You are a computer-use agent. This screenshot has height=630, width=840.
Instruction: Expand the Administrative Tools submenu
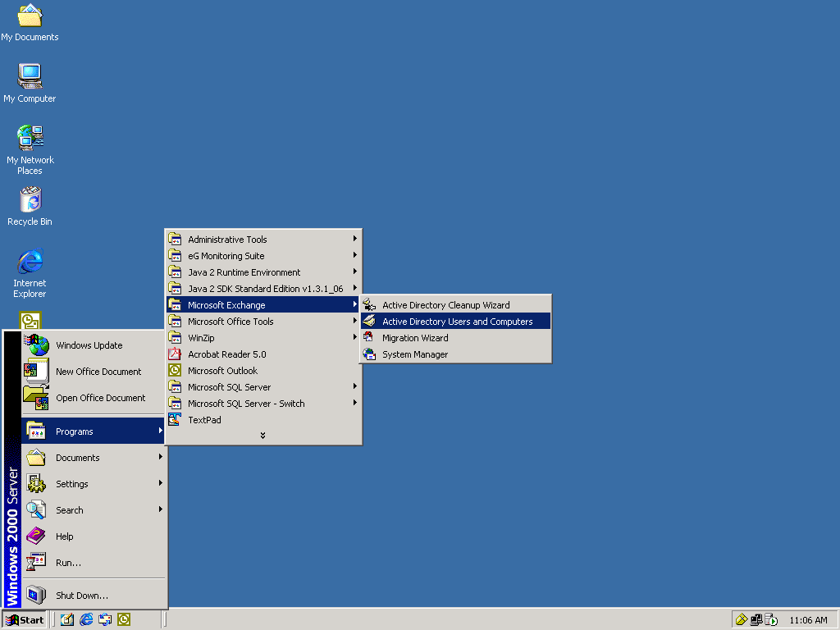click(x=263, y=240)
